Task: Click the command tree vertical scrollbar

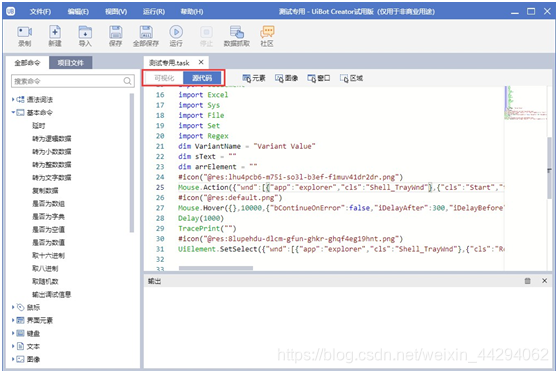Action: click(132, 163)
